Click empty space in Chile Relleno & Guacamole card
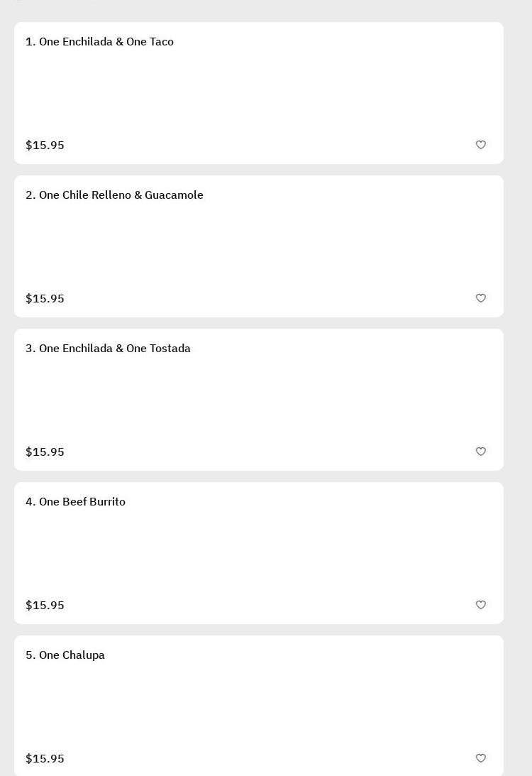The height and width of the screenshot is (776, 532). (x=259, y=246)
